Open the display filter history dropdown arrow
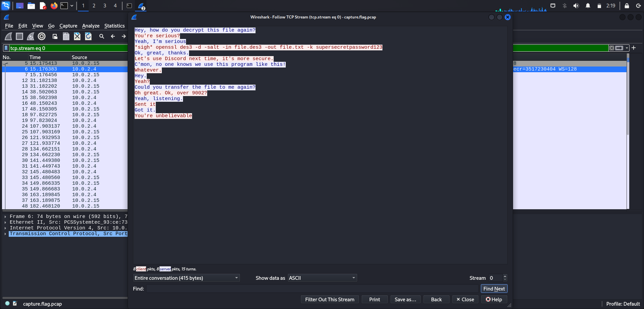The image size is (644, 309). coord(627,48)
